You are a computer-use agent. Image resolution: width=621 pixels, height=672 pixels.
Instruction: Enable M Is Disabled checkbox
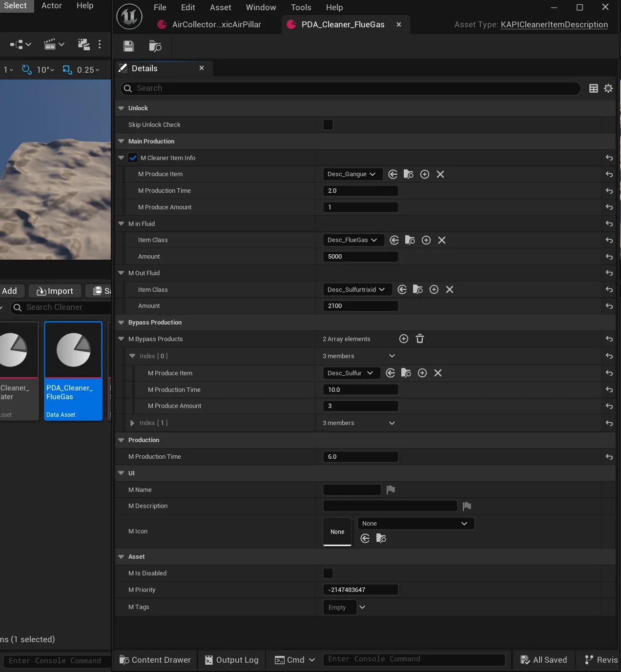[328, 573]
